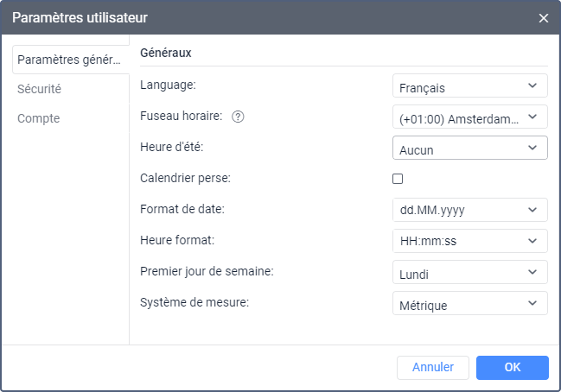The height and width of the screenshot is (392, 561).
Task: Open the Compte tab
Action: coord(39,118)
